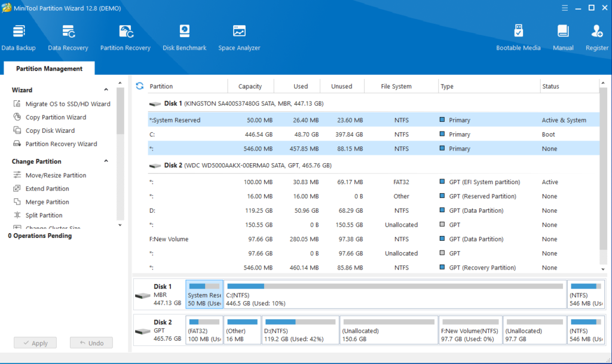Click the Split Partition icon
Screen dimensions: 612x364
click(x=17, y=215)
